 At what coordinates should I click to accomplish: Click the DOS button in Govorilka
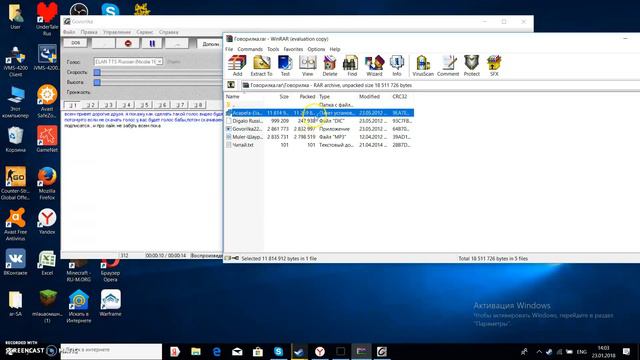(76, 43)
